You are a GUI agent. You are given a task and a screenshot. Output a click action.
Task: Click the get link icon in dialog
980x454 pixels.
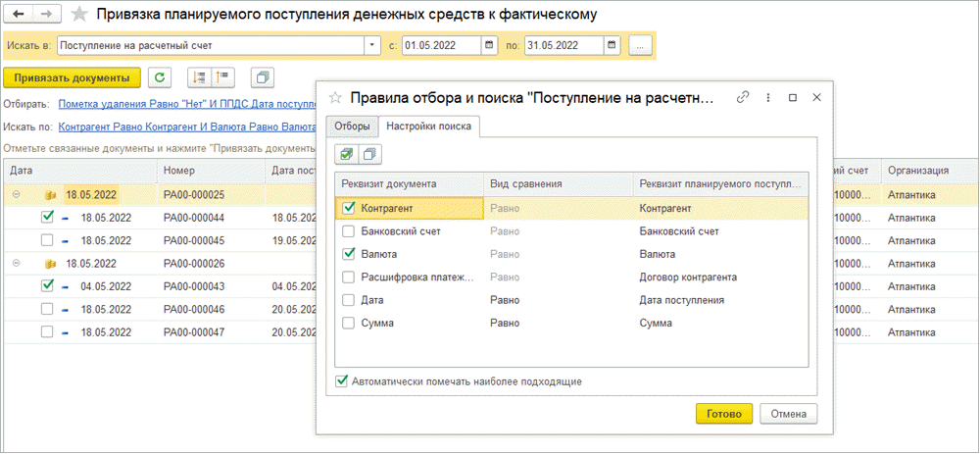coord(743,97)
